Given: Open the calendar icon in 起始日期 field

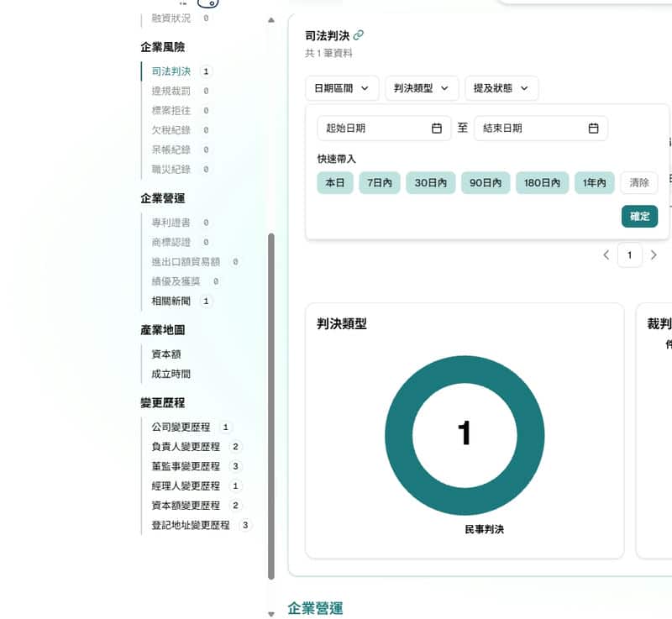Looking at the screenshot, I should click(437, 129).
